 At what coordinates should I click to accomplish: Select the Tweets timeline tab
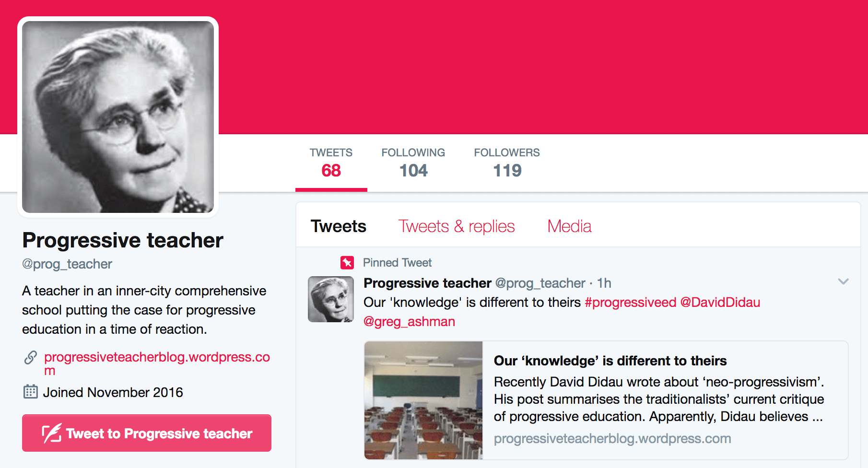point(339,226)
